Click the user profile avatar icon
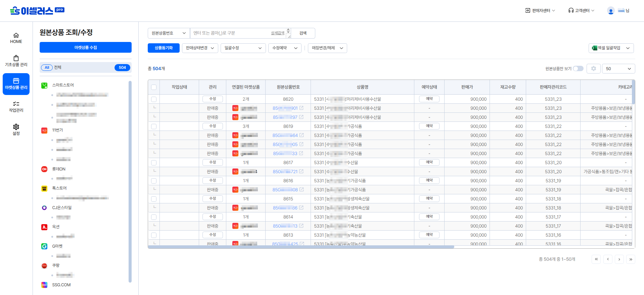 tap(611, 11)
